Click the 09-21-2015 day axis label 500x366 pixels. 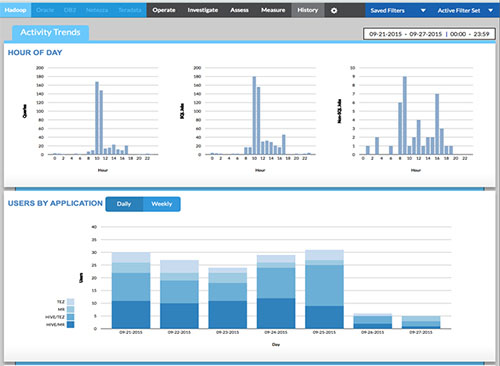click(x=131, y=332)
